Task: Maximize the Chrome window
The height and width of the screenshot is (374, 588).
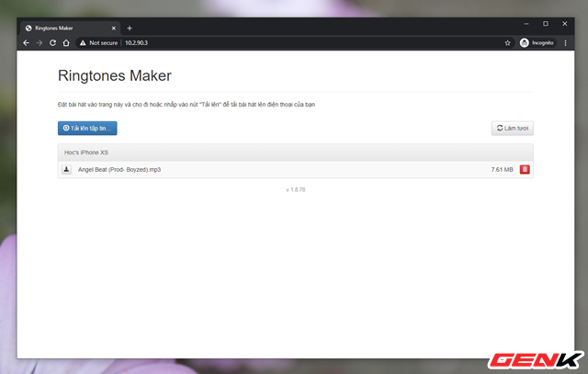Action: (546, 24)
